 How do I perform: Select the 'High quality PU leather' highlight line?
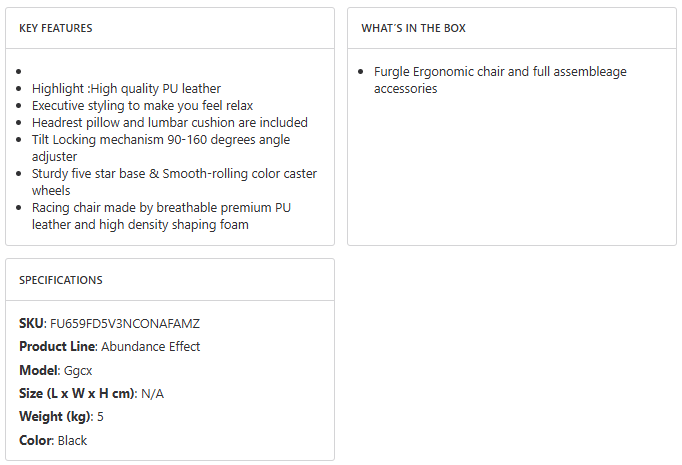coord(126,89)
